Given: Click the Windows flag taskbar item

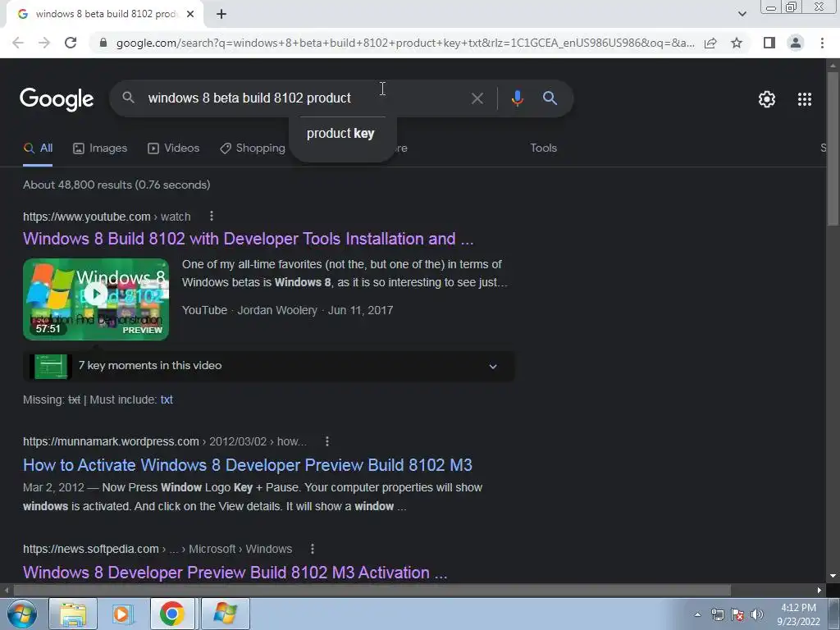Looking at the screenshot, I should click(225, 614).
